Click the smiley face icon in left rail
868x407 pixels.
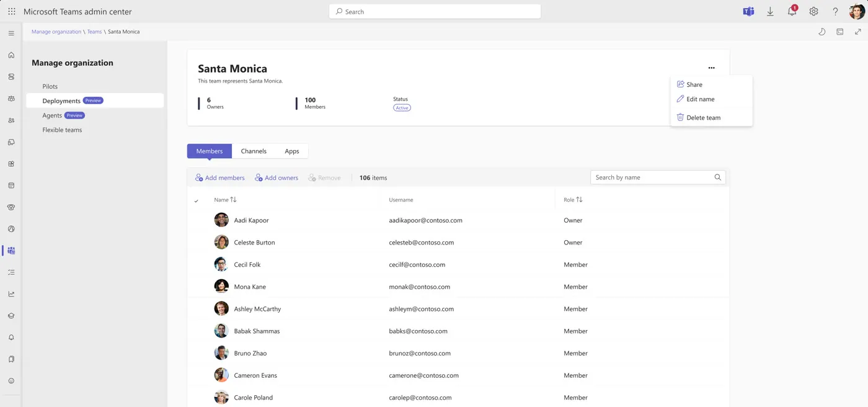(11, 381)
